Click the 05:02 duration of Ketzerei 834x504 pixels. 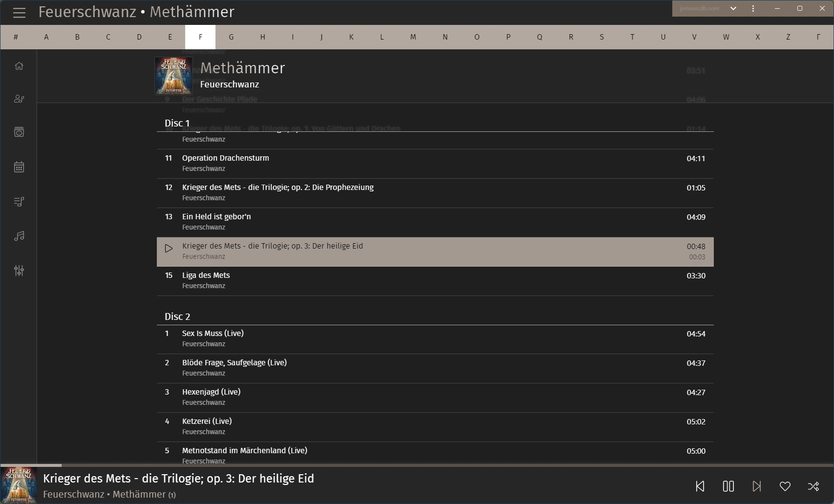pos(696,421)
